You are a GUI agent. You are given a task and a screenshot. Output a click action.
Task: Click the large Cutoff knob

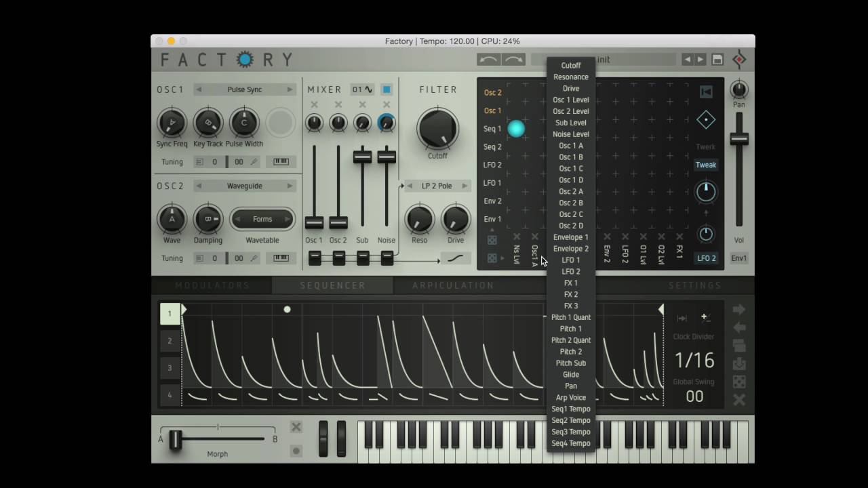click(x=437, y=128)
